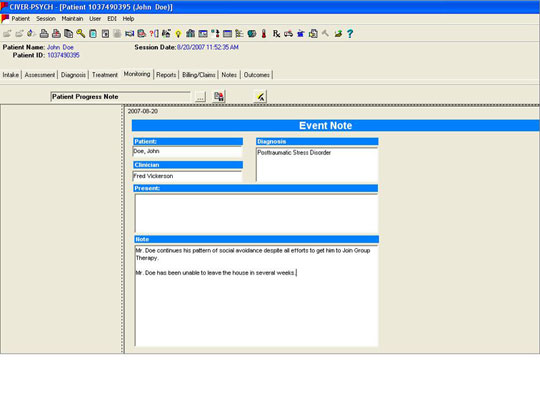Click the Clinician field with Fred Vickerson
This screenshot has width=540, height=396.
tap(188, 176)
